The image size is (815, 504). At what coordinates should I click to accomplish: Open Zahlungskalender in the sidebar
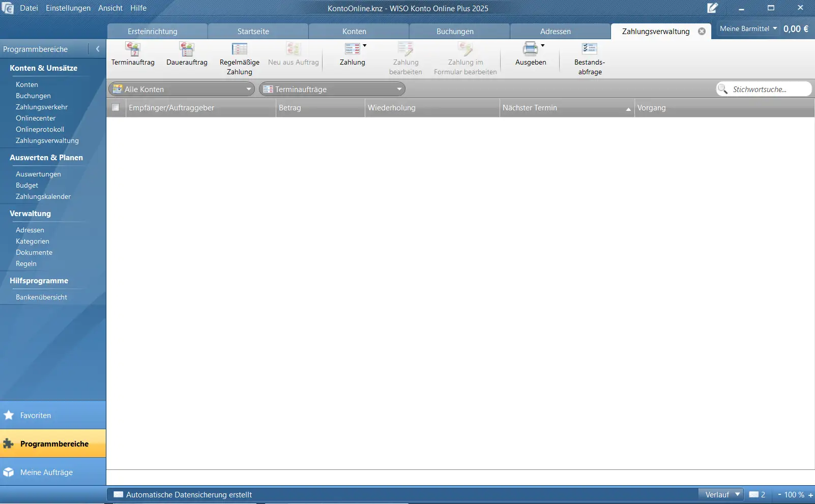[x=43, y=196]
